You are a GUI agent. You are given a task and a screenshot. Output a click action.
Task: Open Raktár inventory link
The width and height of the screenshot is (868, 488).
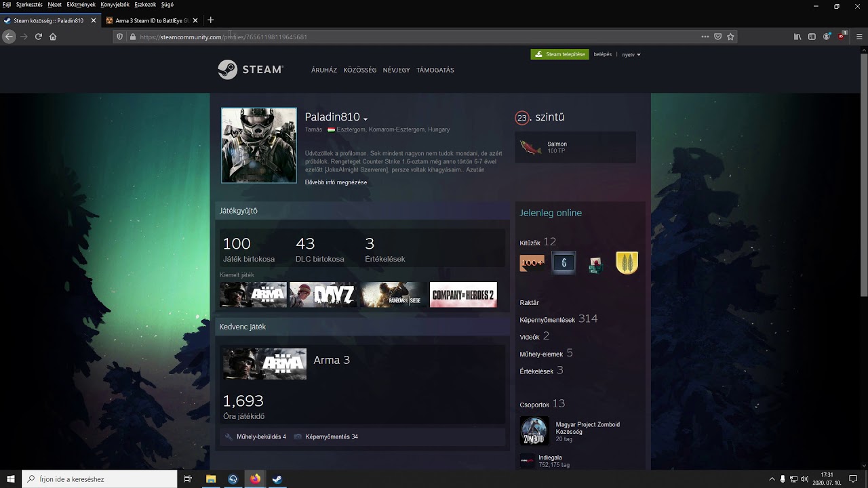[x=529, y=302]
